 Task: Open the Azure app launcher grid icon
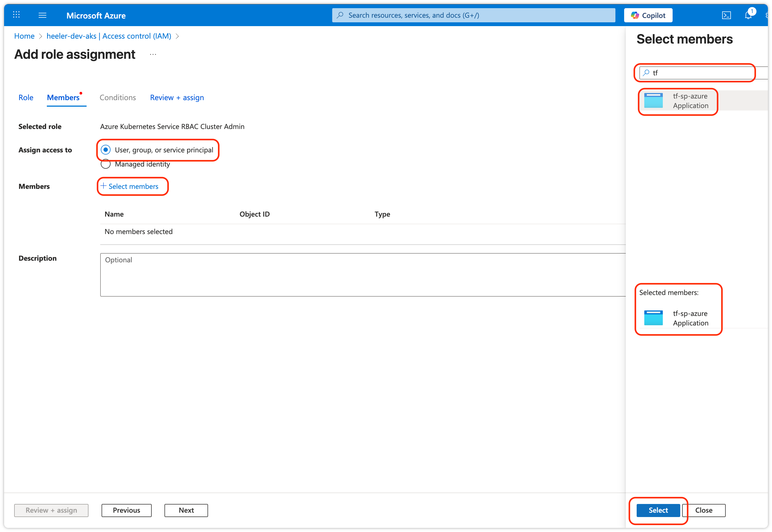click(16, 15)
